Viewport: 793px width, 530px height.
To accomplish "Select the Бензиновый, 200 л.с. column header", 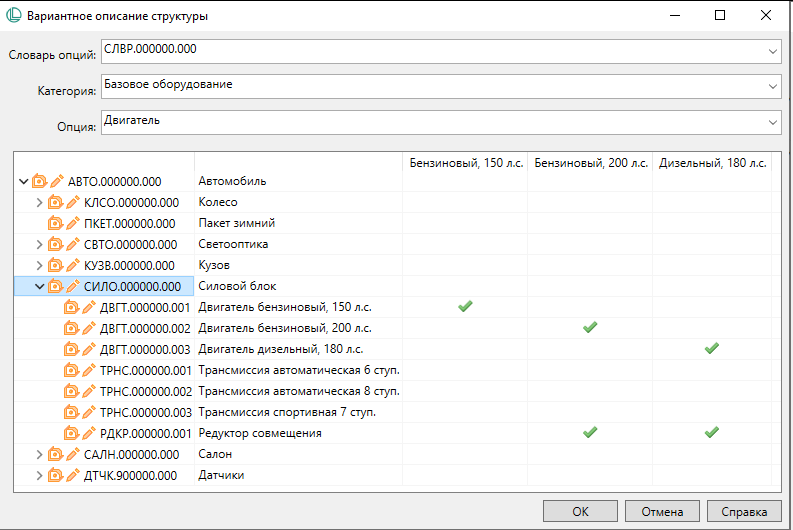I will click(590, 162).
